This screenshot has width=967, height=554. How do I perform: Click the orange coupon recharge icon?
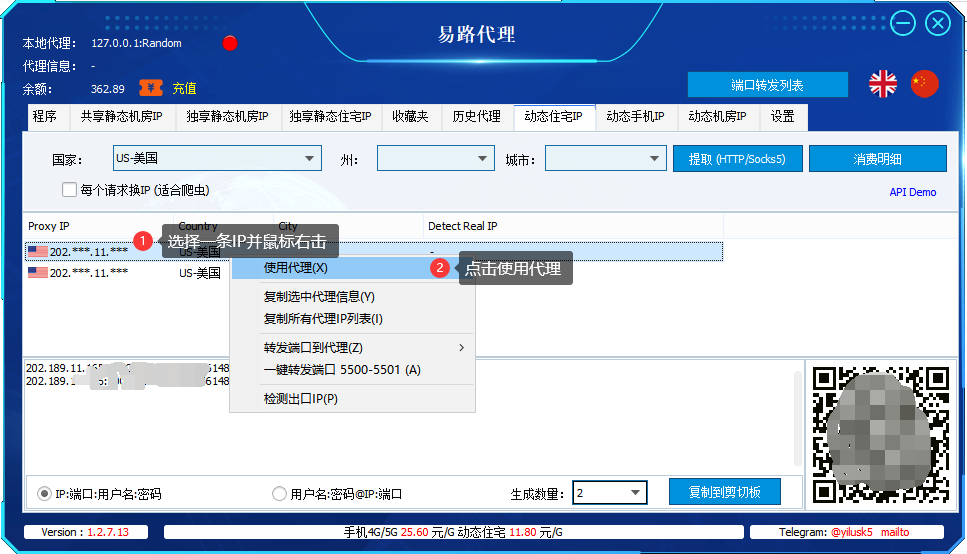(x=151, y=88)
